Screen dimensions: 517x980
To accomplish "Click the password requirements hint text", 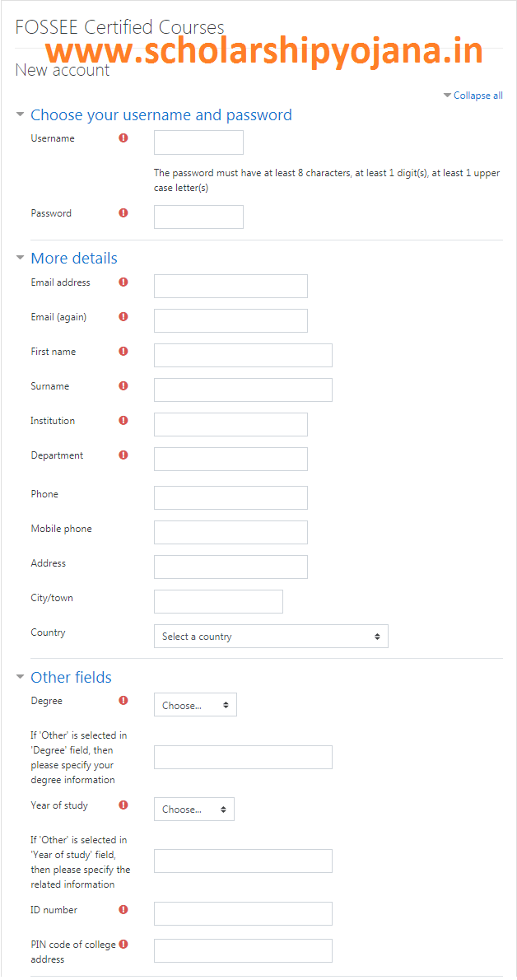I will coord(326,180).
